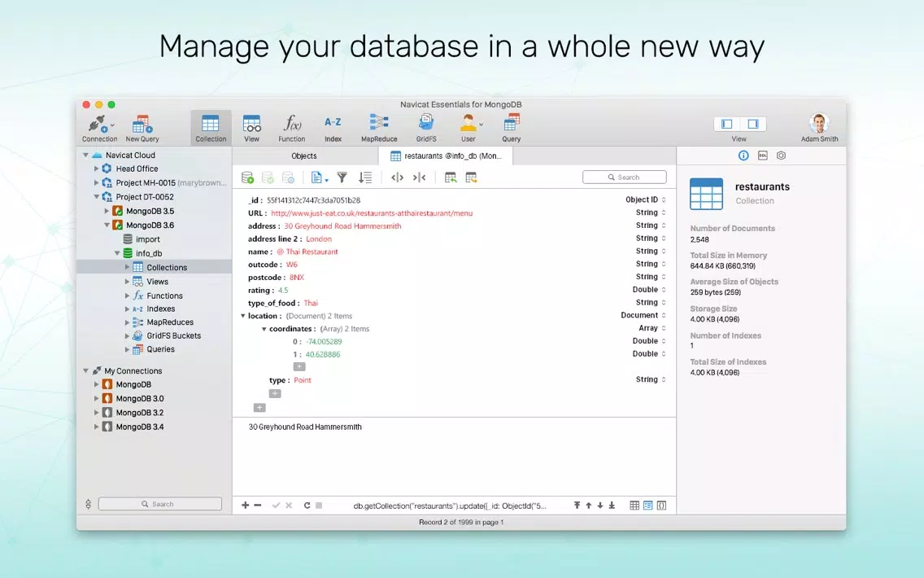The width and height of the screenshot is (924, 578).
Task: Select Functions in the tree
Action: coord(164,296)
